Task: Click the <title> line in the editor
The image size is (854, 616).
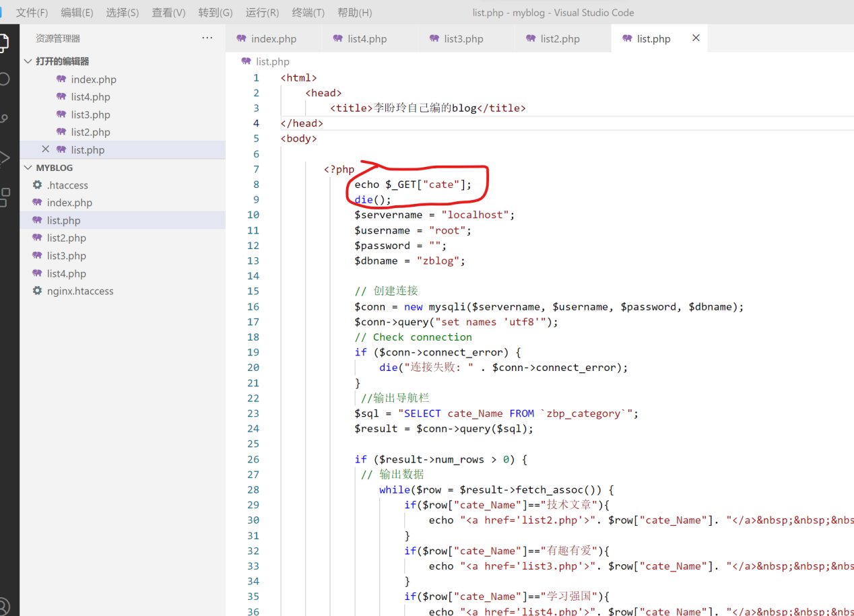Action: coord(428,108)
